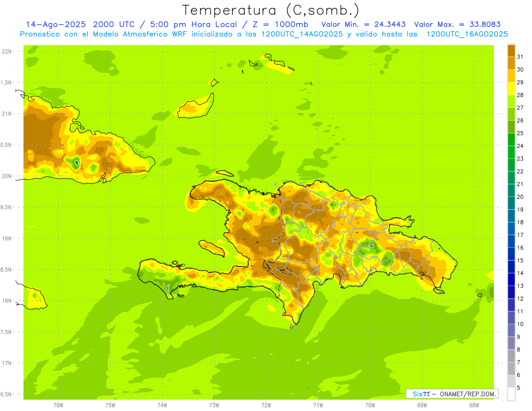Click the yellow swatch between 28 and 29
Image resolution: width=532 pixels, height=411 pixels.
tap(511, 89)
